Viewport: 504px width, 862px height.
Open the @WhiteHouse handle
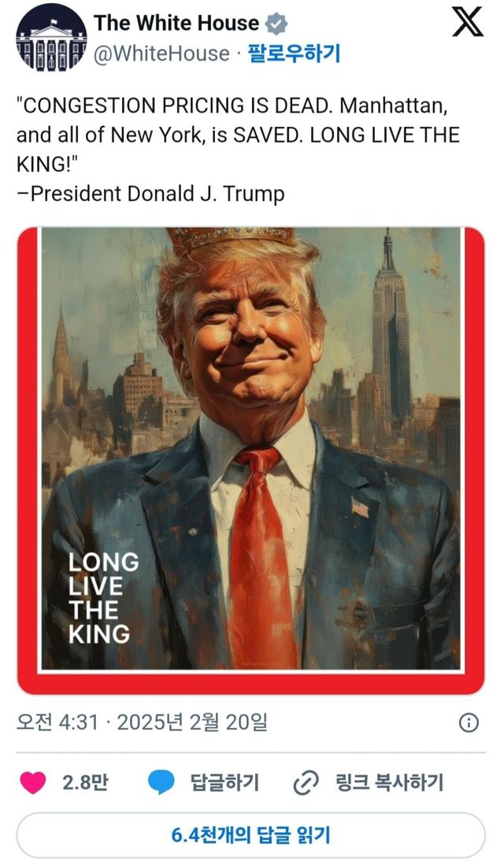(x=161, y=54)
